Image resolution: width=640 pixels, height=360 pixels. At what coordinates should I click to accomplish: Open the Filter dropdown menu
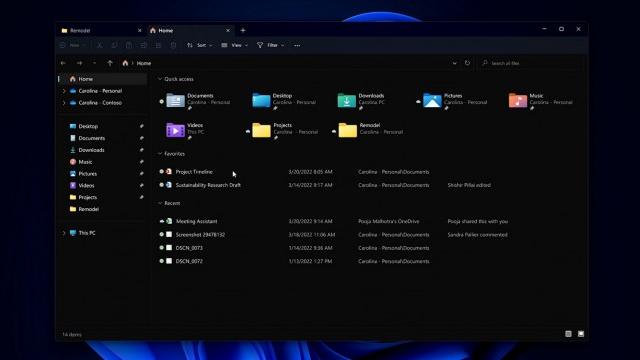(x=270, y=45)
